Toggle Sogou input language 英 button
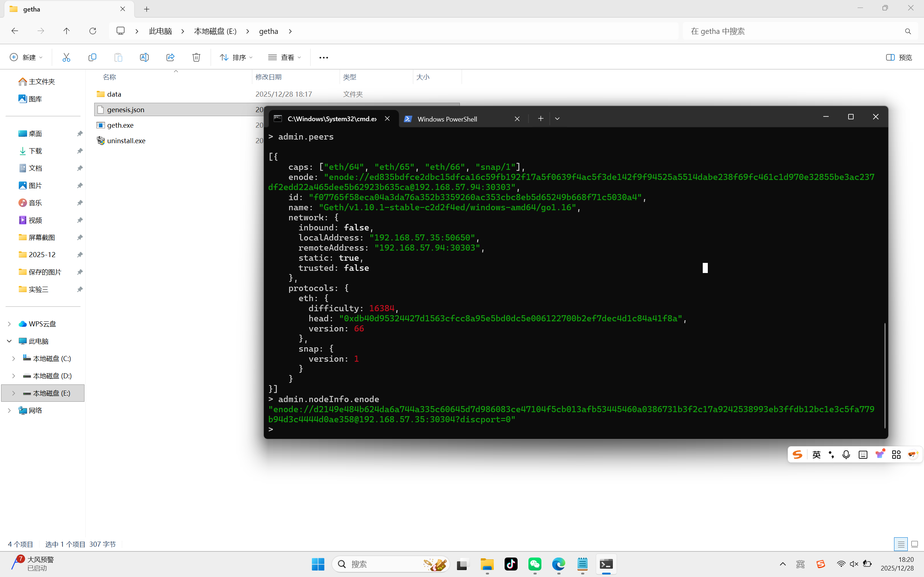This screenshot has width=924, height=577. click(x=816, y=454)
